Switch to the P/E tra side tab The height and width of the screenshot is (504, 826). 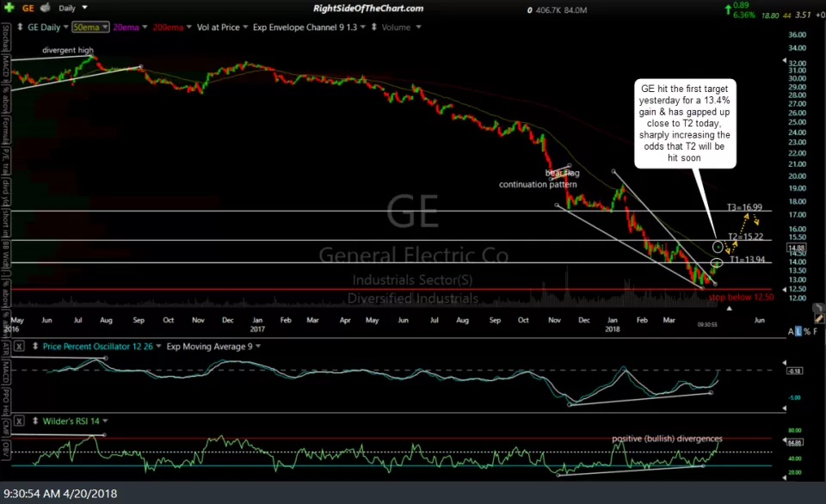(5, 161)
